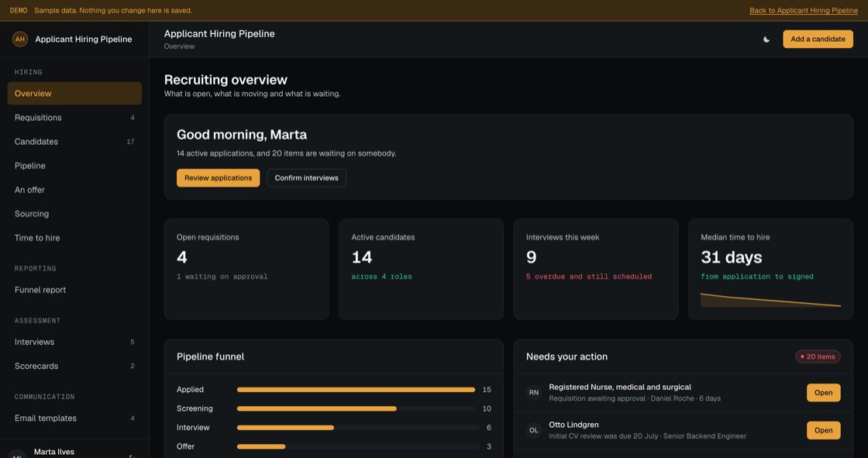Screen dimensions: 868x458
Task: Follow Back to Applicant Hiring Pipeline link
Action: coord(803,11)
